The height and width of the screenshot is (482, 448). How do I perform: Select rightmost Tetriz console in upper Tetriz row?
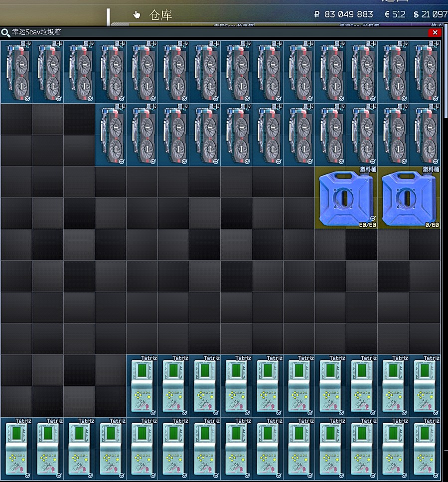[425, 386]
